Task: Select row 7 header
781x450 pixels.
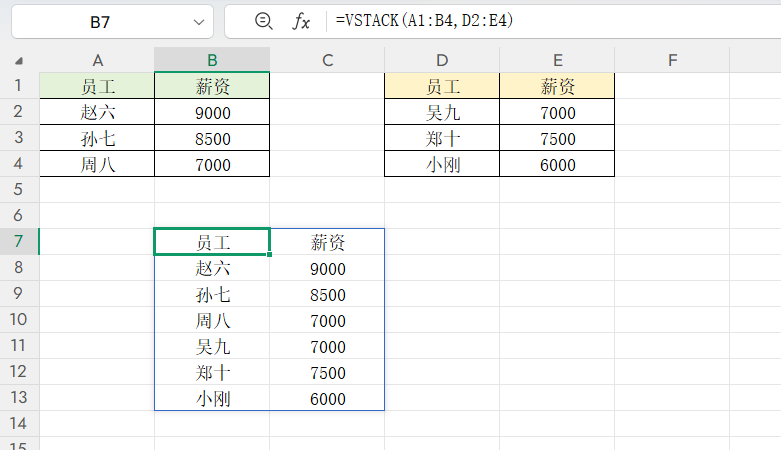Action: point(19,241)
